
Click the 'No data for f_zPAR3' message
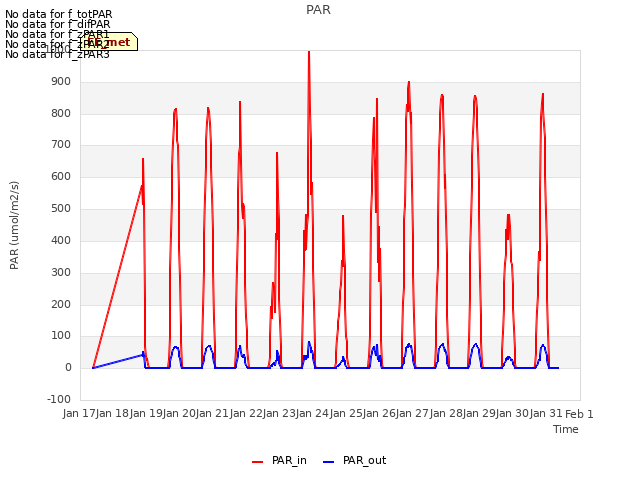point(57,54)
